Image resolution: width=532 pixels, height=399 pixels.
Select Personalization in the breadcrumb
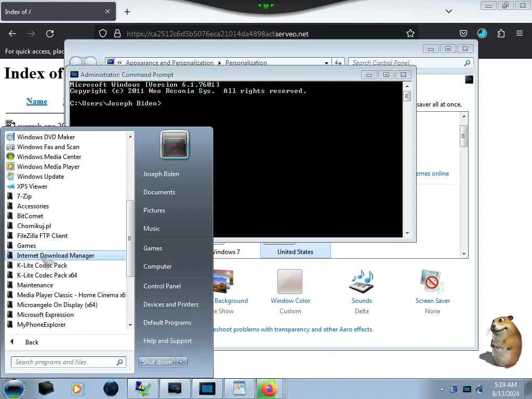click(x=246, y=63)
